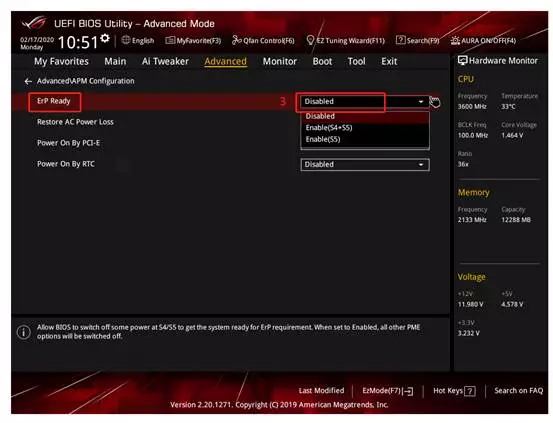Select the ErP Ready setting label

pyautogui.click(x=54, y=101)
